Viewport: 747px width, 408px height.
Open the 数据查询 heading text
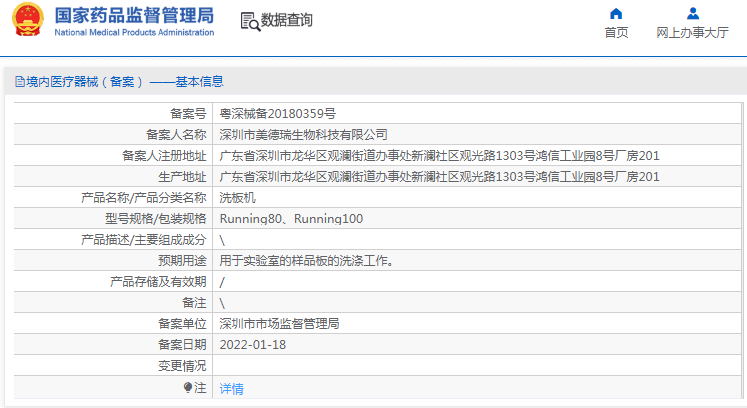pyautogui.click(x=287, y=20)
